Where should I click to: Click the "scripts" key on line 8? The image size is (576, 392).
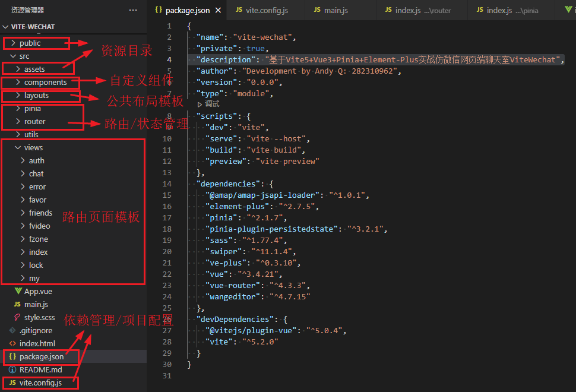[217, 116]
